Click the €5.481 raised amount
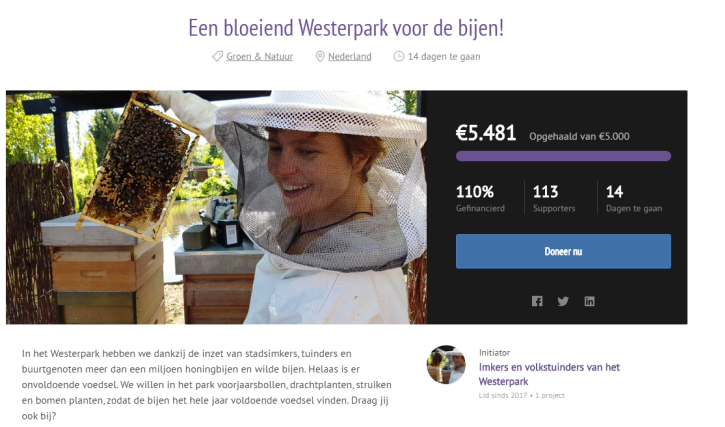Screen dimensions: 725x427 (485, 133)
